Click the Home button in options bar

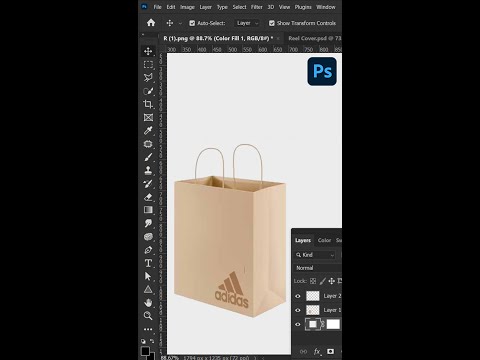(x=151, y=23)
